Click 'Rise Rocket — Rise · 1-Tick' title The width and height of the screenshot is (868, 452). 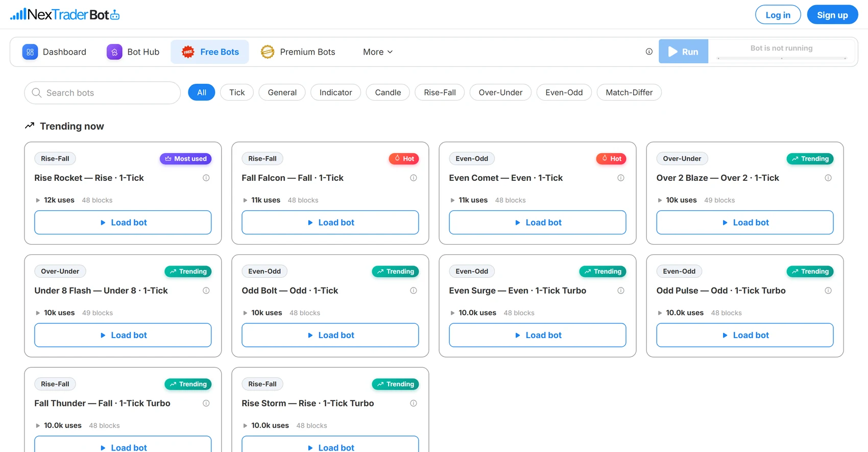click(89, 178)
